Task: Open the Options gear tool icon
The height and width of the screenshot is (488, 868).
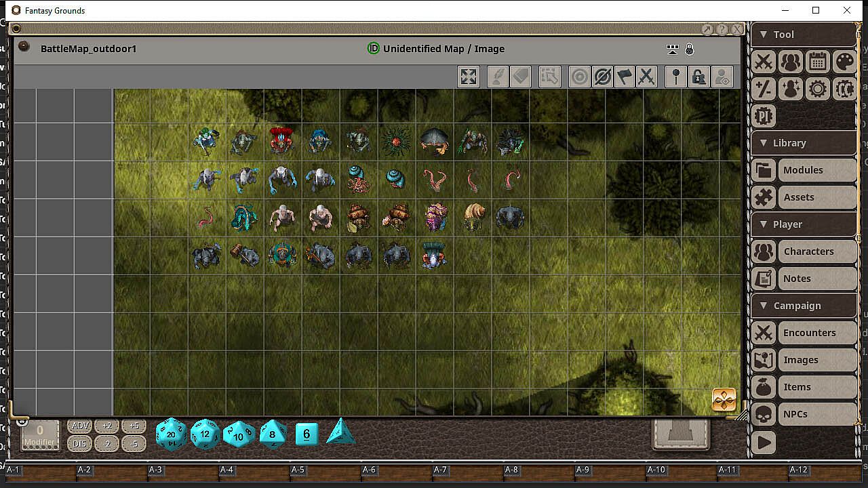Action: pos(818,89)
